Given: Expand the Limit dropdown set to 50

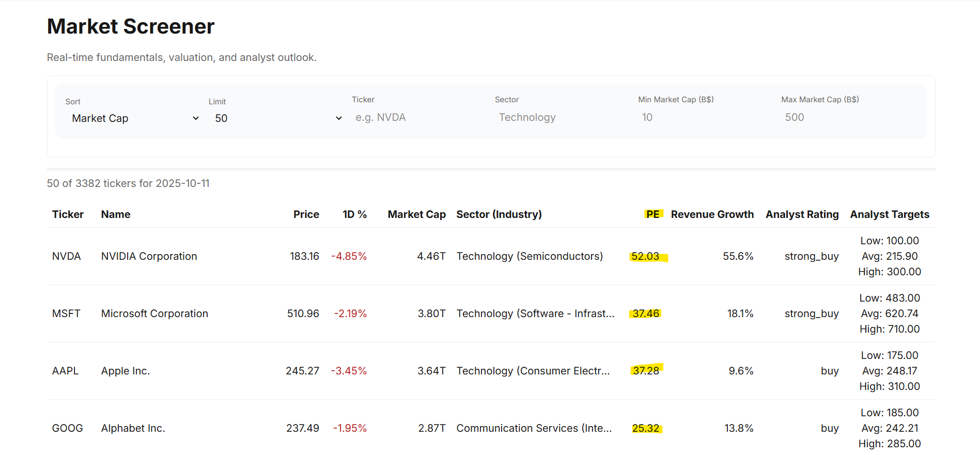Looking at the screenshot, I should pyautogui.click(x=277, y=118).
